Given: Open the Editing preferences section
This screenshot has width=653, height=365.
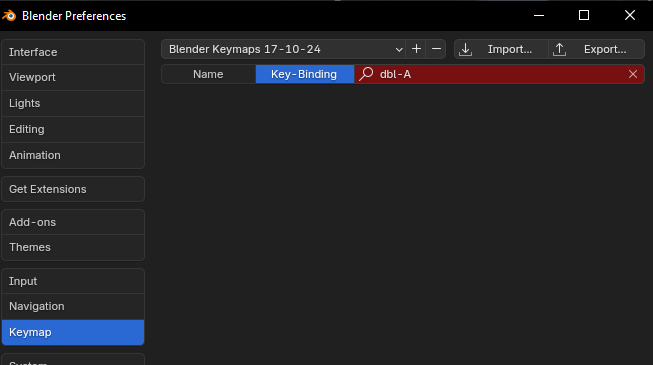Looking at the screenshot, I should (73, 129).
